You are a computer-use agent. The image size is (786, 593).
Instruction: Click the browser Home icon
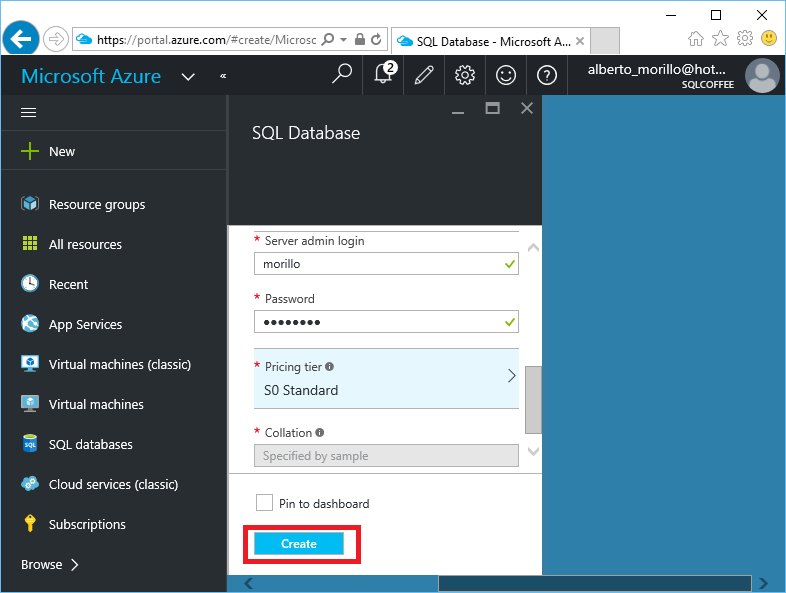coord(695,39)
